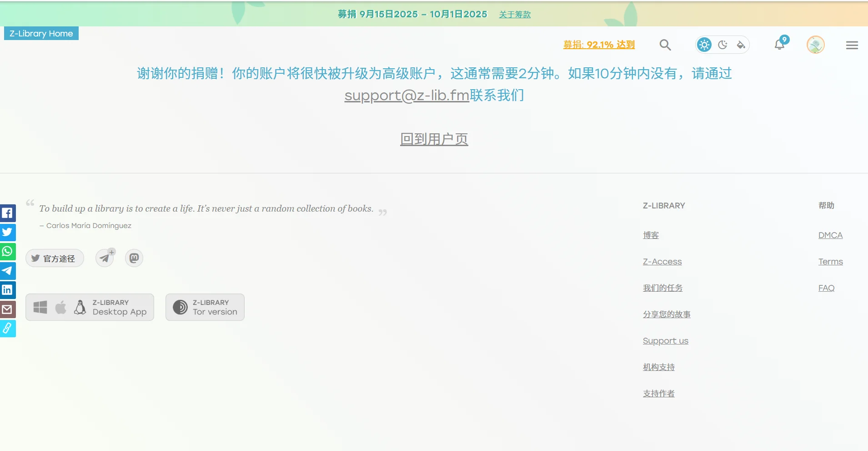Go to Z-Library Home

[x=41, y=33]
